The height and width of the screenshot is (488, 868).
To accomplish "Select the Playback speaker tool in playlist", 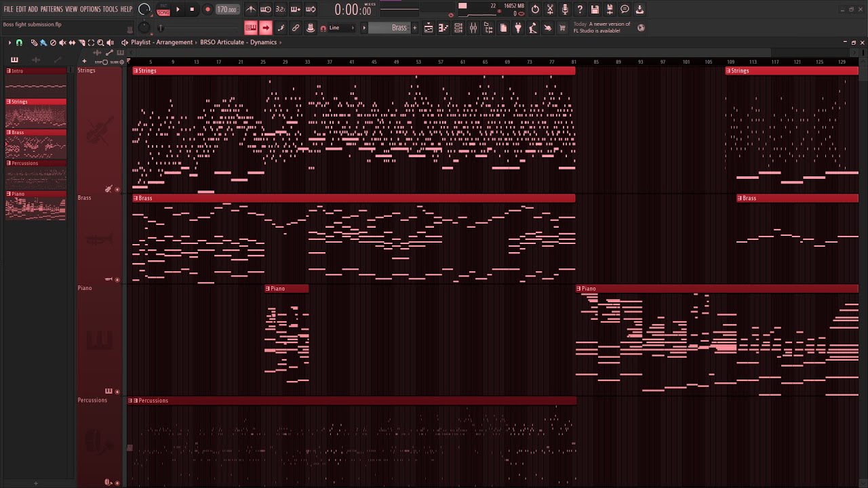I will 110,42.
